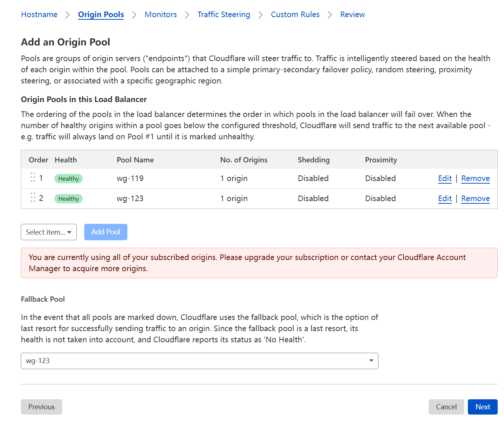Open the Custom Rules step
Viewport: 504px width, 422px height.
[x=295, y=15]
